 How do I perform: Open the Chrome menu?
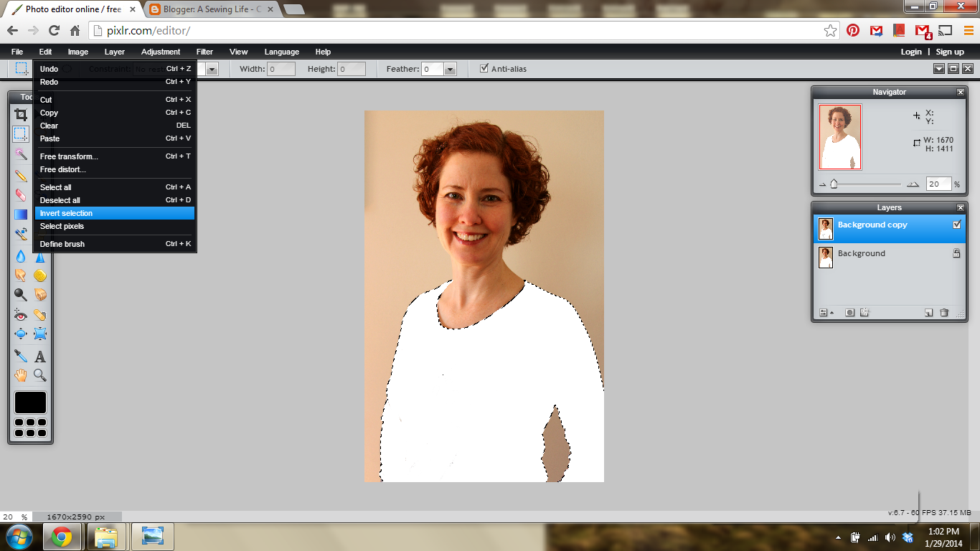pyautogui.click(x=969, y=30)
